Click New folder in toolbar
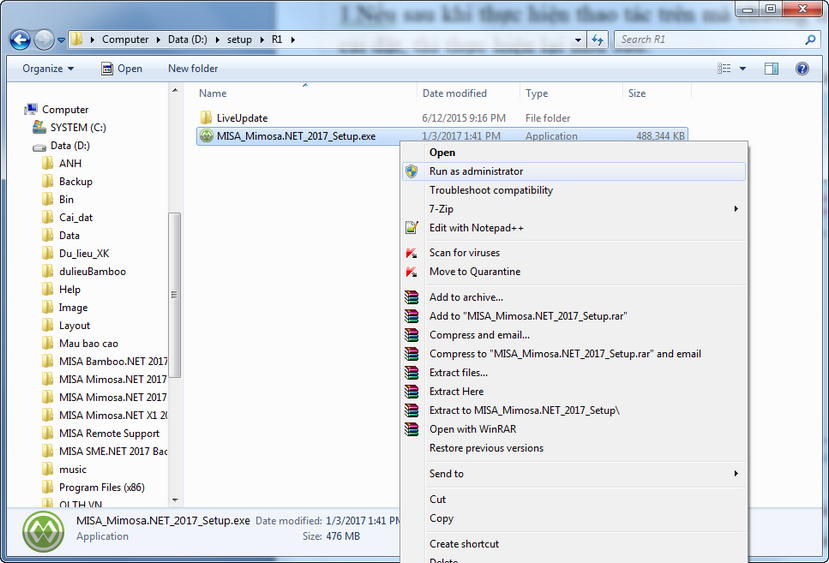 click(193, 69)
